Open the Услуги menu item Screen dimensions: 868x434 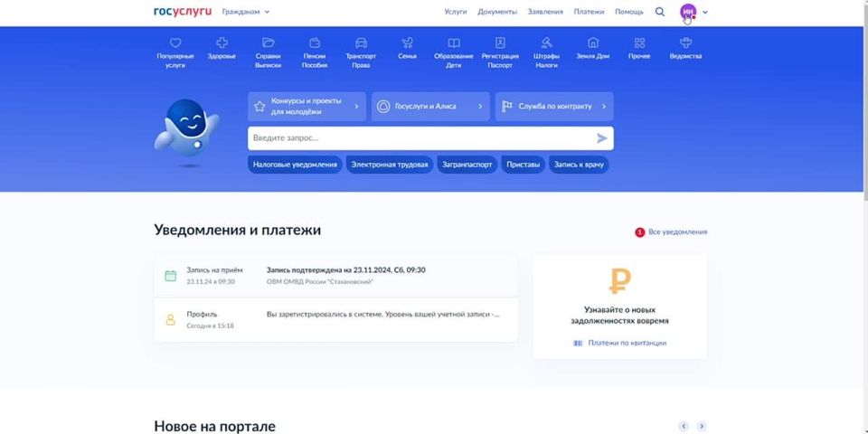[x=456, y=12]
